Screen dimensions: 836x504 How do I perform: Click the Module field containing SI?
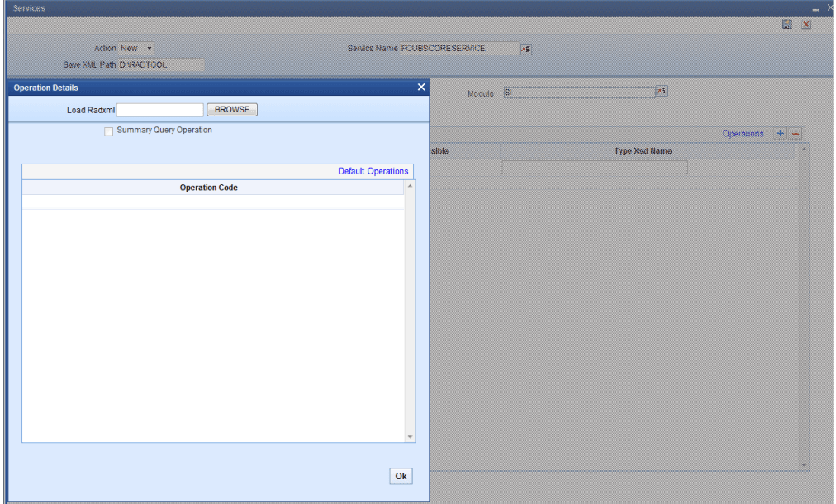579,93
